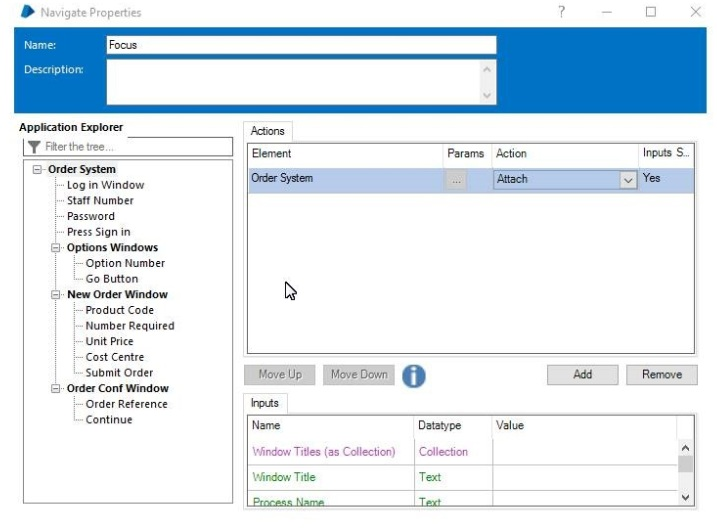The height and width of the screenshot is (531, 717).
Task: Click the Name text field
Action: click(300, 45)
